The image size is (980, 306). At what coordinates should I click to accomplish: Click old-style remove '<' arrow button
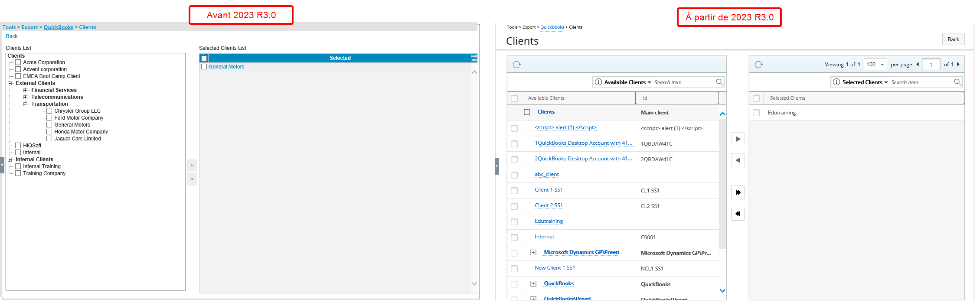pyautogui.click(x=192, y=179)
